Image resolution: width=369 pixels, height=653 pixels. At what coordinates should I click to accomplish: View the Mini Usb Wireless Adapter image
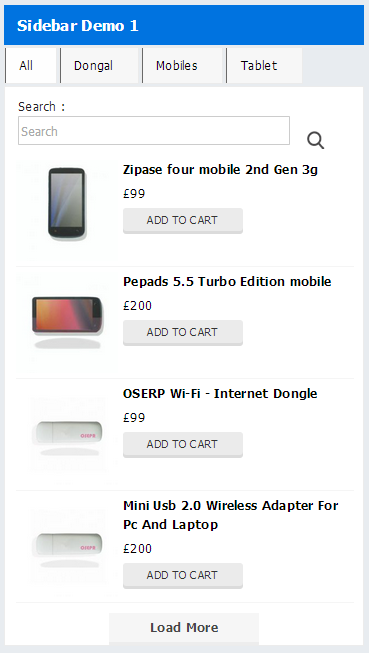tap(67, 547)
